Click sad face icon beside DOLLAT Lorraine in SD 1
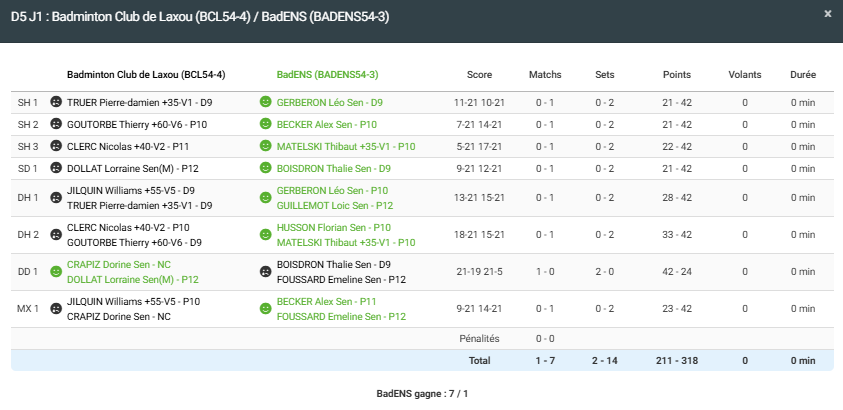 56,168
